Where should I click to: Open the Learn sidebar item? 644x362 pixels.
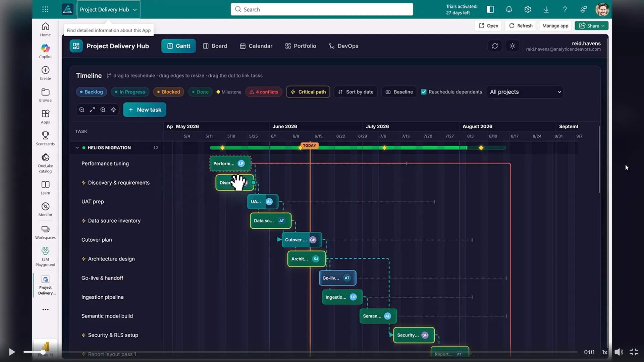point(45,188)
